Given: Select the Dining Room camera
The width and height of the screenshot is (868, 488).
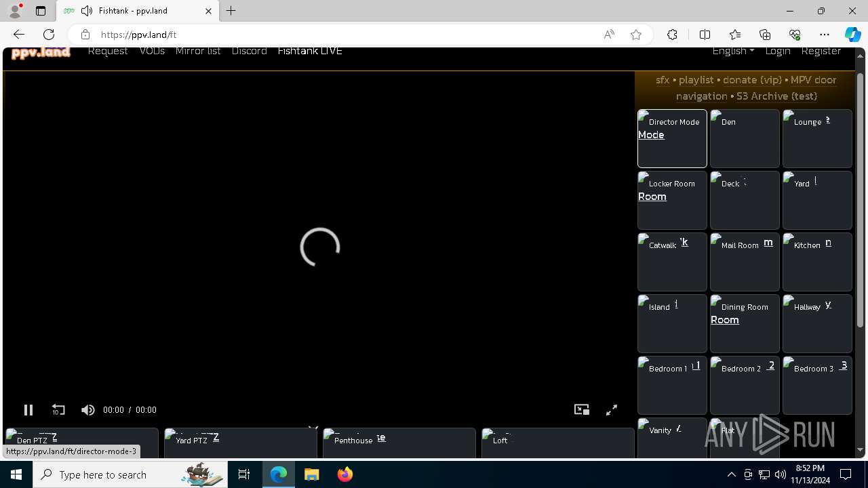Looking at the screenshot, I should [x=745, y=323].
